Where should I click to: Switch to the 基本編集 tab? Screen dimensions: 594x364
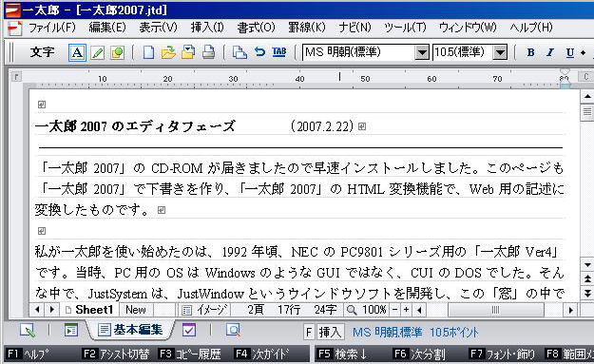tap(131, 330)
